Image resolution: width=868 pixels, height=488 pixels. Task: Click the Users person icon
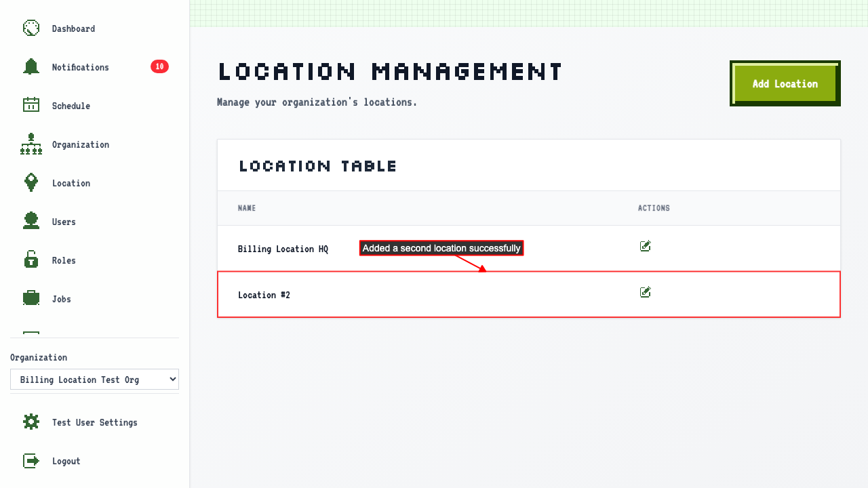click(31, 221)
